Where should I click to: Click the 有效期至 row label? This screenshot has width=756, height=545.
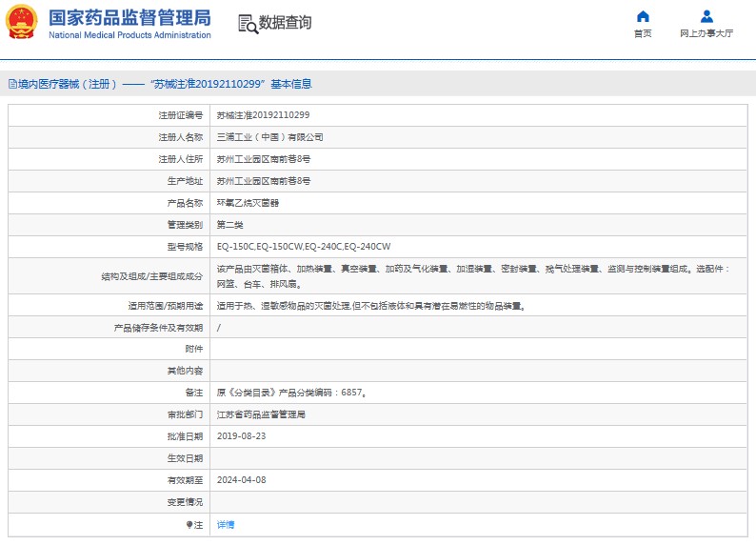(x=185, y=480)
